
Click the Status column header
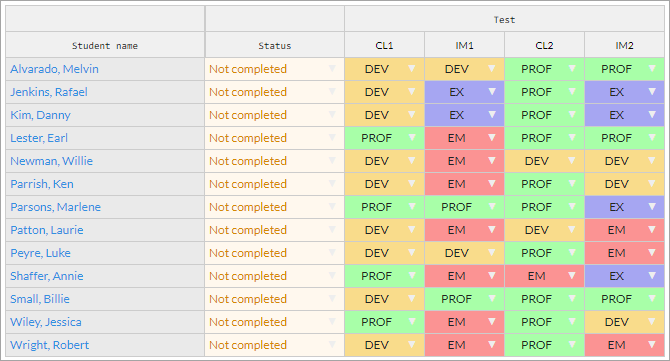coord(275,45)
